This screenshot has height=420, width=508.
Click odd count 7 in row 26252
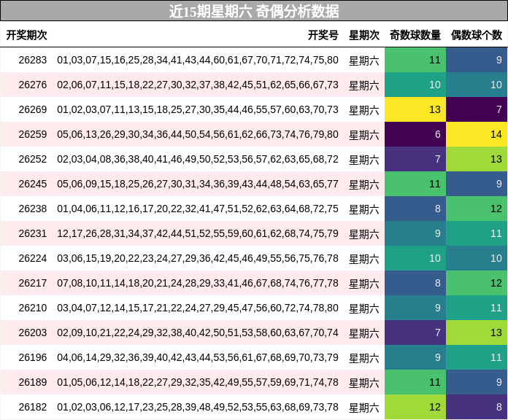415,159
